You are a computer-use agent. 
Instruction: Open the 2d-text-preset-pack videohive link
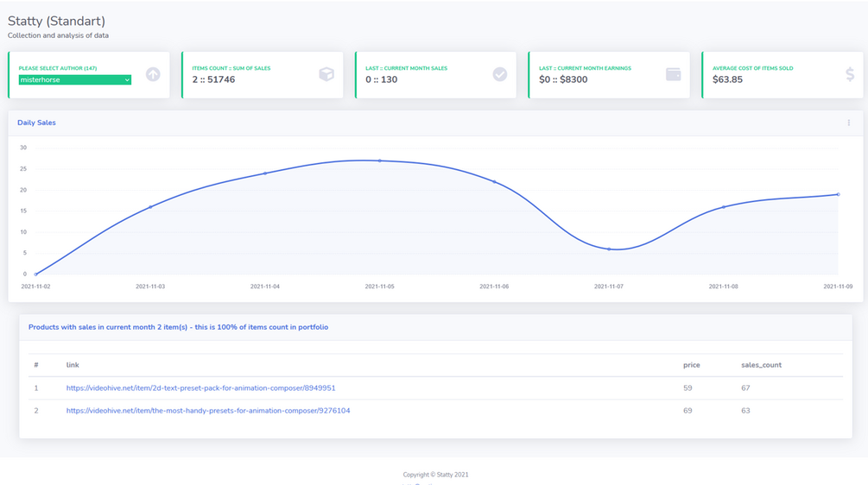click(x=200, y=387)
